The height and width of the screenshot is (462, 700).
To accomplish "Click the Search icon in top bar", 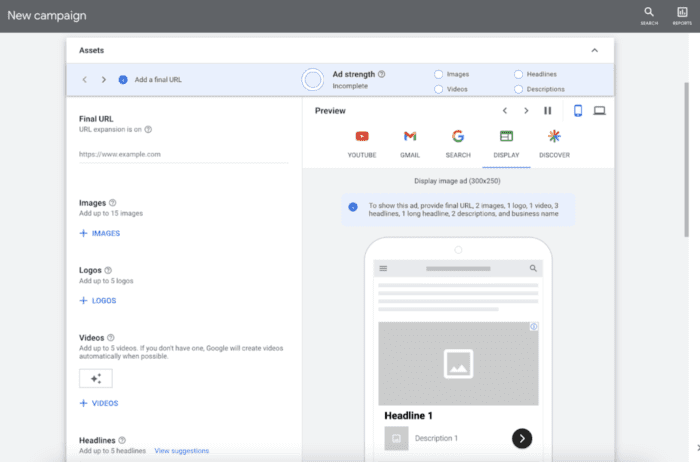I will pos(649,14).
